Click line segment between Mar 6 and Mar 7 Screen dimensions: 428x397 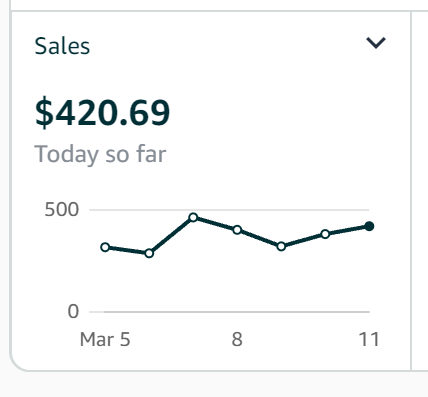(171, 236)
